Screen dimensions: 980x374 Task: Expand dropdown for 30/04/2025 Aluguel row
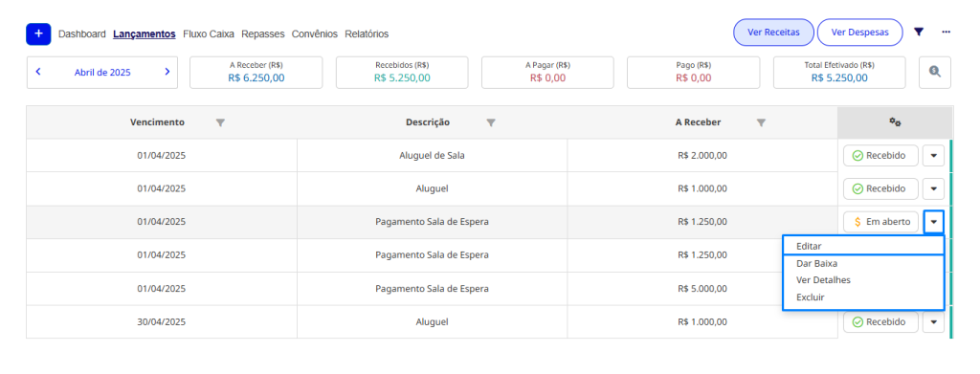(x=934, y=322)
